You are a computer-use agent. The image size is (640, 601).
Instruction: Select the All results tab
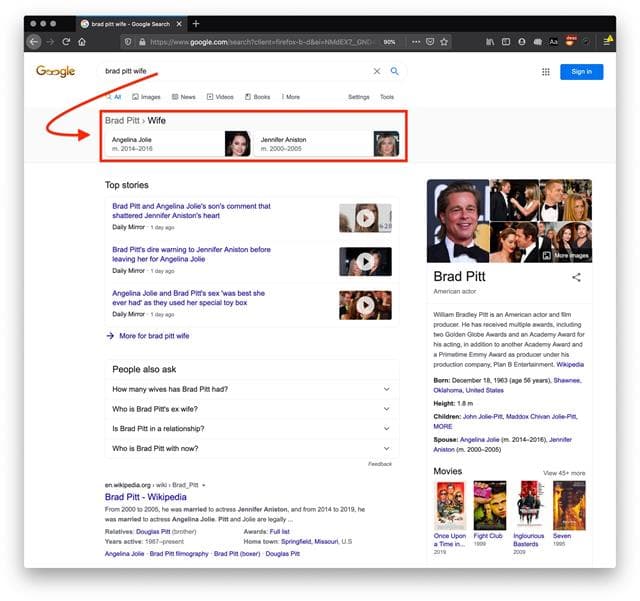click(114, 97)
